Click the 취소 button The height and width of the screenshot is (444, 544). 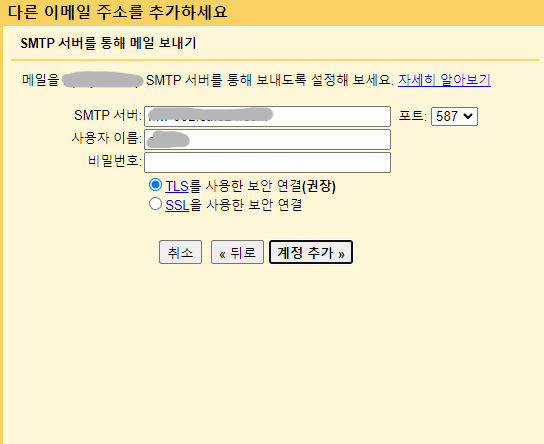180,252
